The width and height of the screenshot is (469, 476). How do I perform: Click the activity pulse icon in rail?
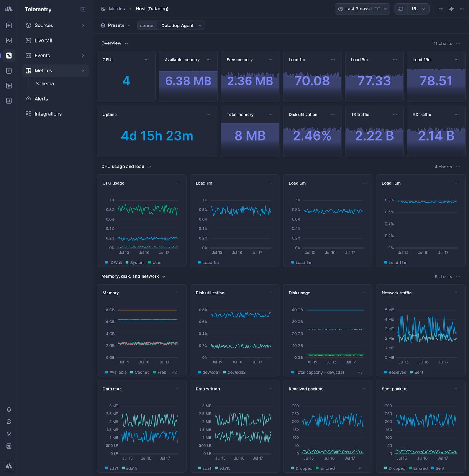(9, 40)
